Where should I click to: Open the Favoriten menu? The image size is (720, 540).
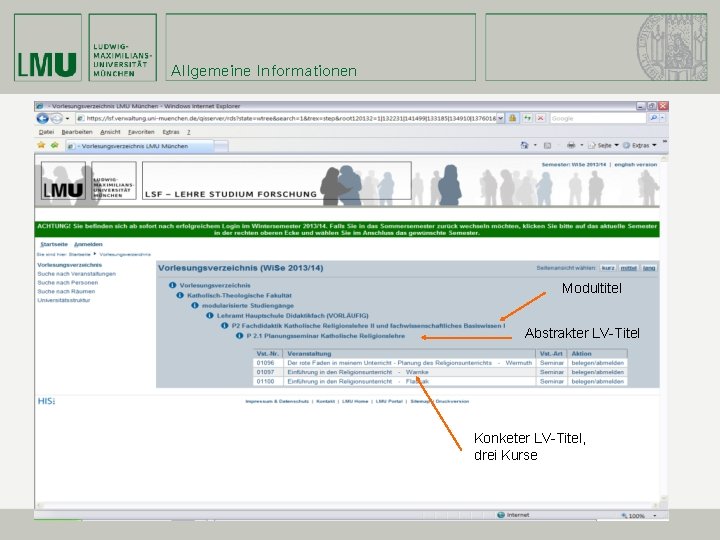[141, 132]
